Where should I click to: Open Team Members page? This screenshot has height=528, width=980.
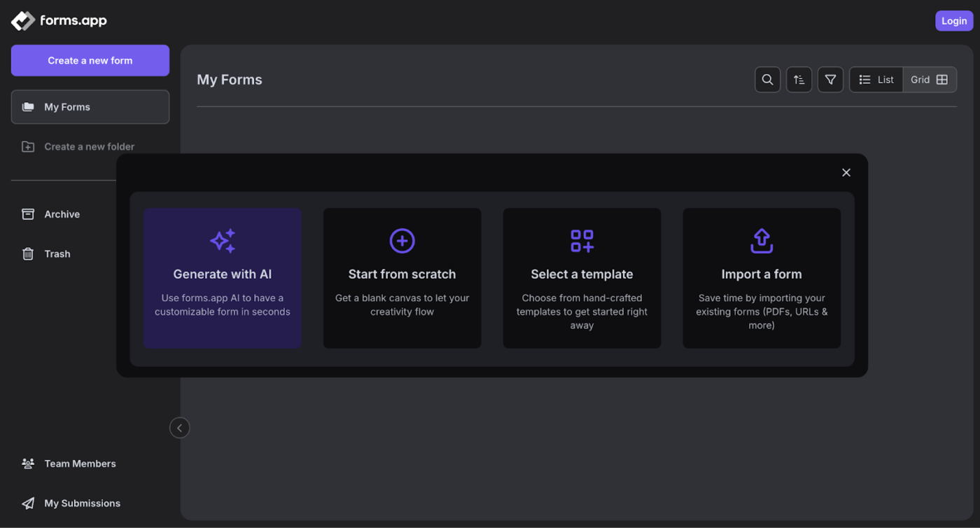(80, 464)
